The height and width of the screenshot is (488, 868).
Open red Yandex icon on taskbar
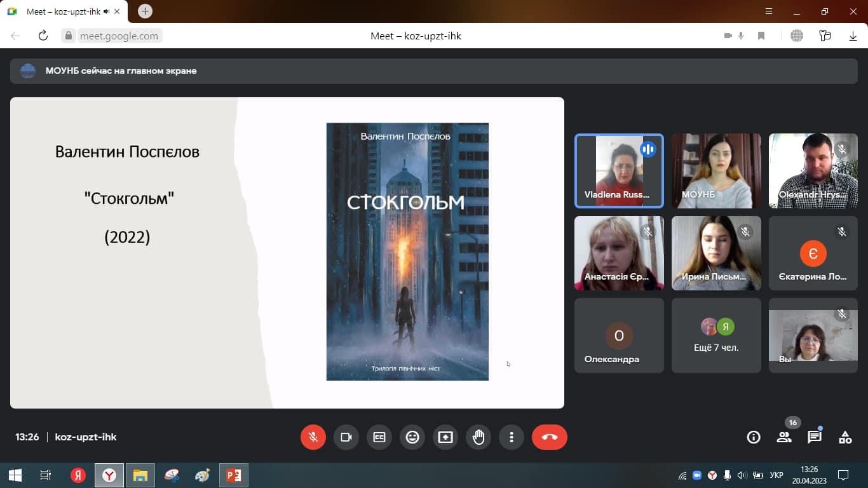(x=78, y=475)
